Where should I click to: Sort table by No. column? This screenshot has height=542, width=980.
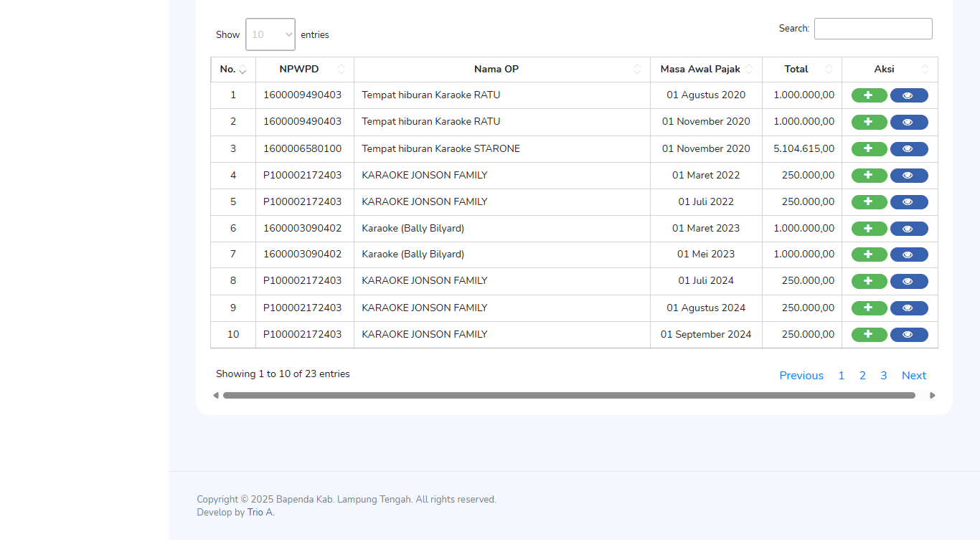coord(232,70)
